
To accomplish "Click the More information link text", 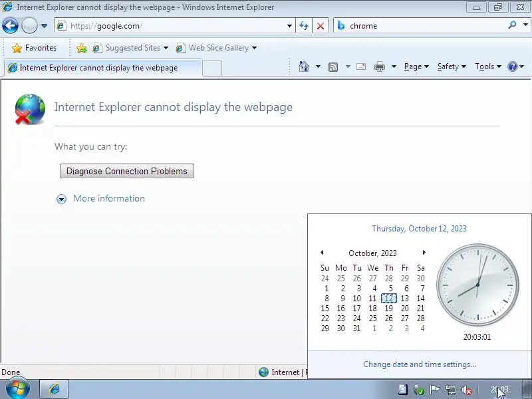I will click(109, 198).
